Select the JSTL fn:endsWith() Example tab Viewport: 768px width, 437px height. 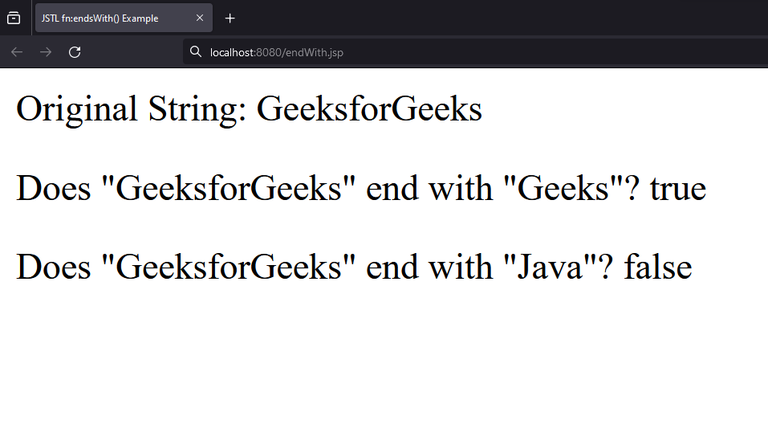(x=110, y=18)
